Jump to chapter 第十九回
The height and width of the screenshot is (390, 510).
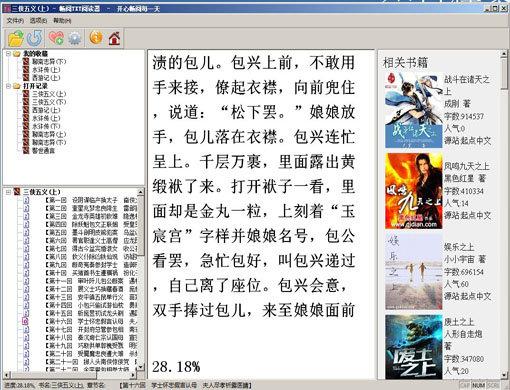coord(91,346)
